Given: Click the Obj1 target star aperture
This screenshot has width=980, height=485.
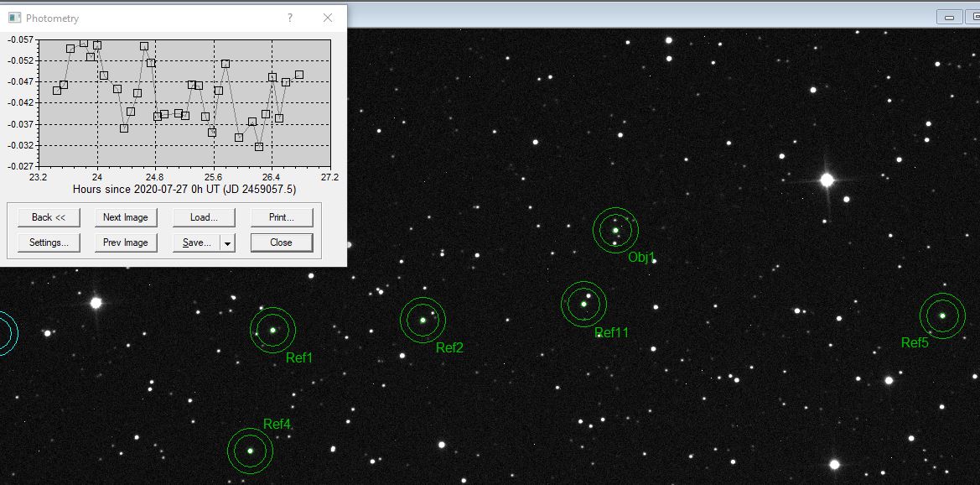Looking at the screenshot, I should click(615, 230).
